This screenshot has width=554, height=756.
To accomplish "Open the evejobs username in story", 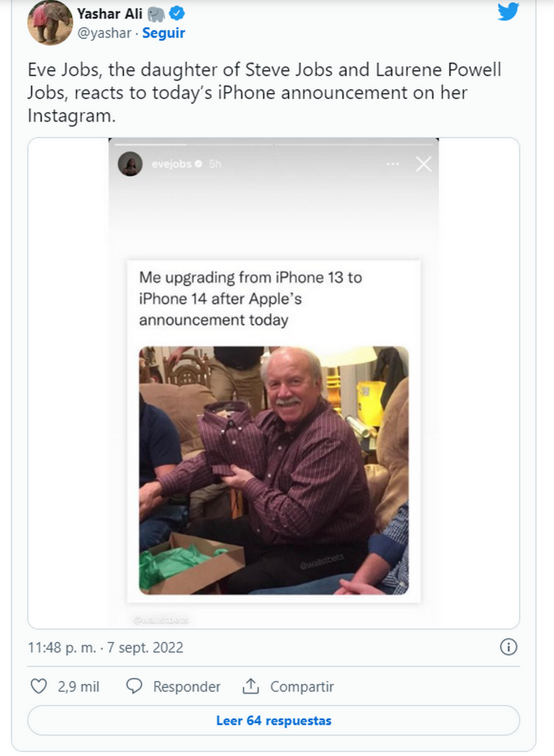I will point(171,164).
